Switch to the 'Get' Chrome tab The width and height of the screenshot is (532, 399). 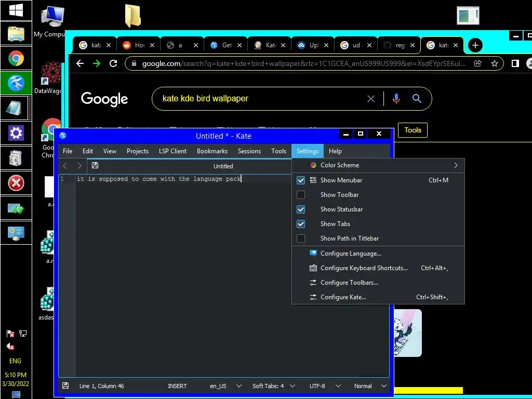[x=225, y=46]
